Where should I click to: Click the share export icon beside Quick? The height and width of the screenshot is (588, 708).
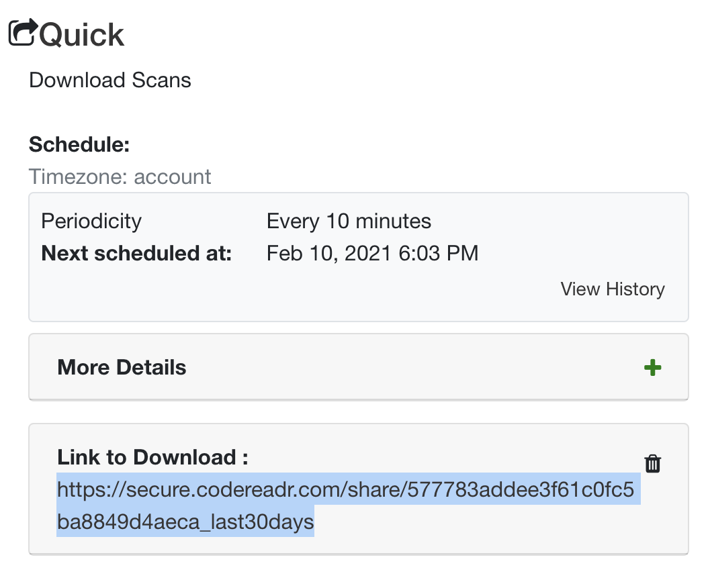(23, 32)
